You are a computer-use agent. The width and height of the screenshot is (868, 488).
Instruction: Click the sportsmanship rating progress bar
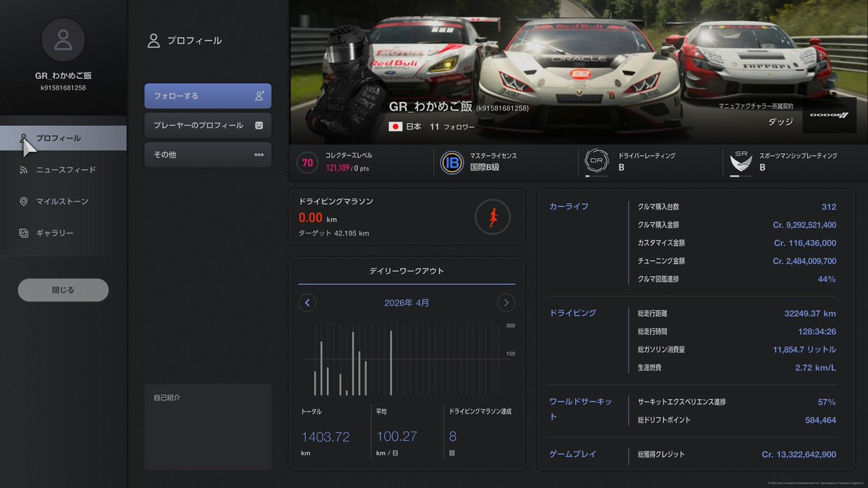(x=741, y=176)
